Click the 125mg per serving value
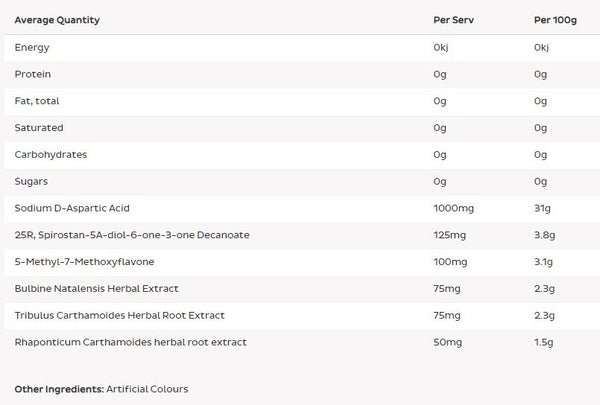 (448, 235)
